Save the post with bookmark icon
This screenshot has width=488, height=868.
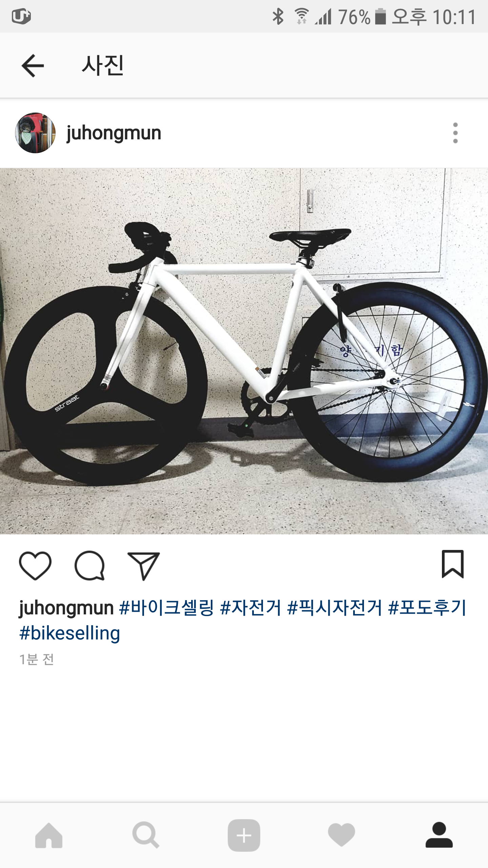(x=452, y=564)
